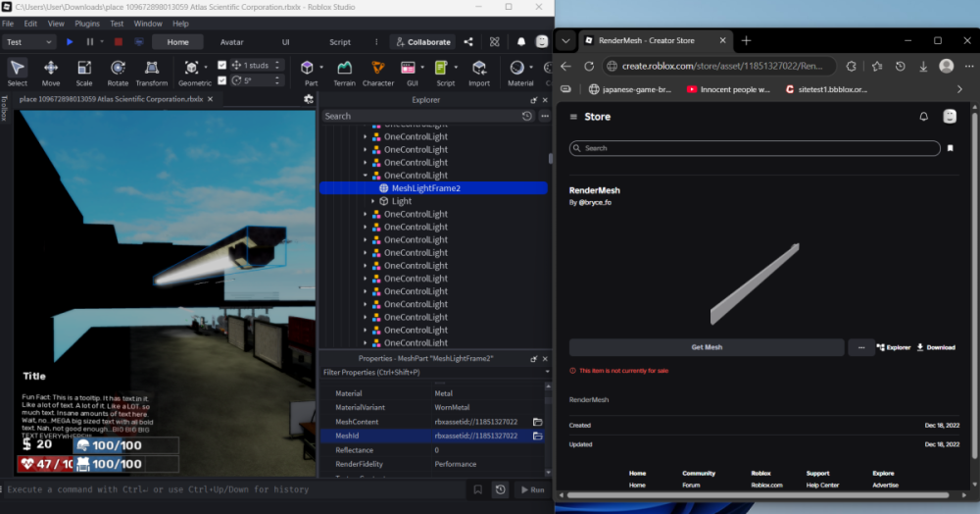This screenshot has height=514, width=980.
Task: Click the command bar input field
Action: coord(234,489)
